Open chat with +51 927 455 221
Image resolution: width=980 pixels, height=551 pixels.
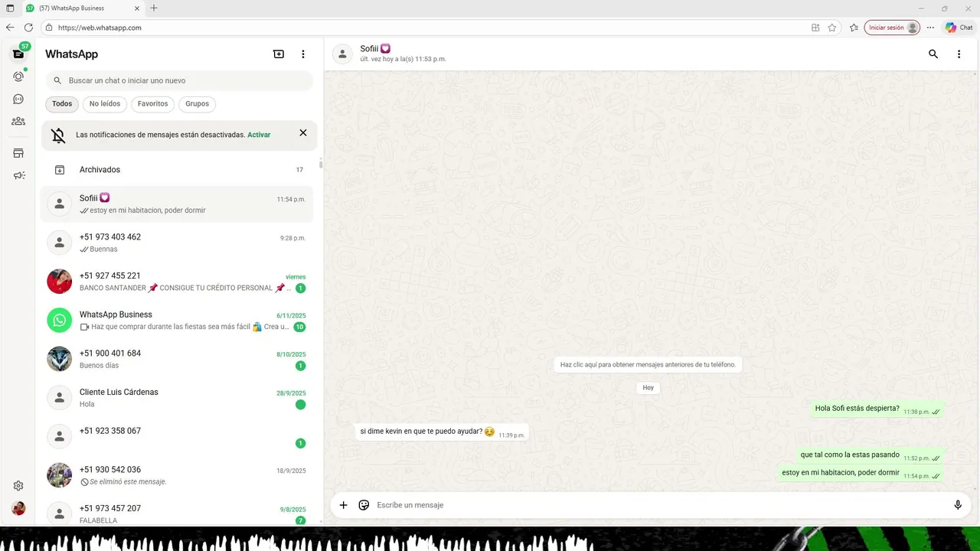pyautogui.click(x=178, y=282)
